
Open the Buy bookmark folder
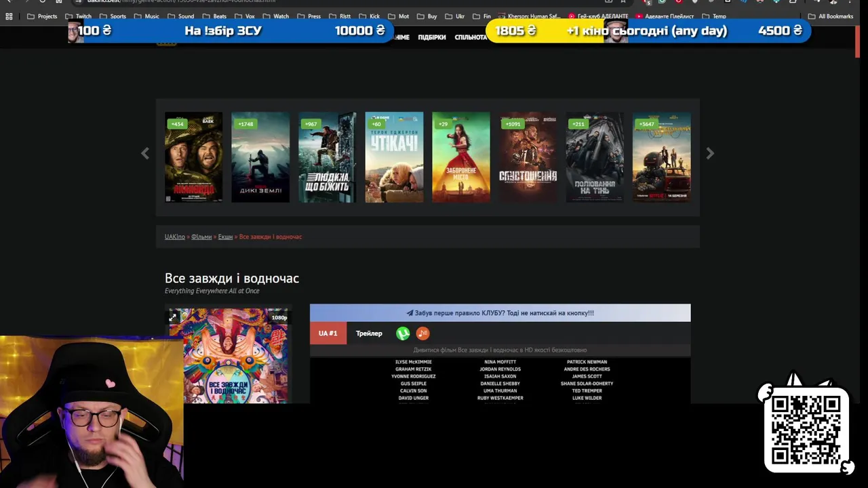pos(427,16)
